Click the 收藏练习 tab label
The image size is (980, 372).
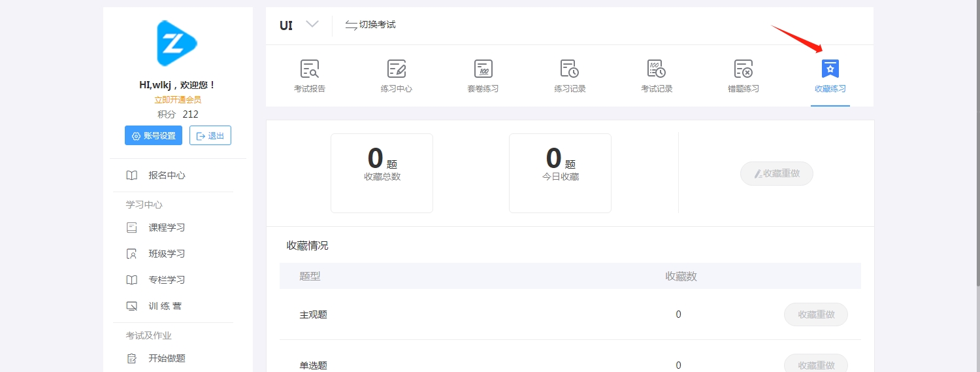830,89
